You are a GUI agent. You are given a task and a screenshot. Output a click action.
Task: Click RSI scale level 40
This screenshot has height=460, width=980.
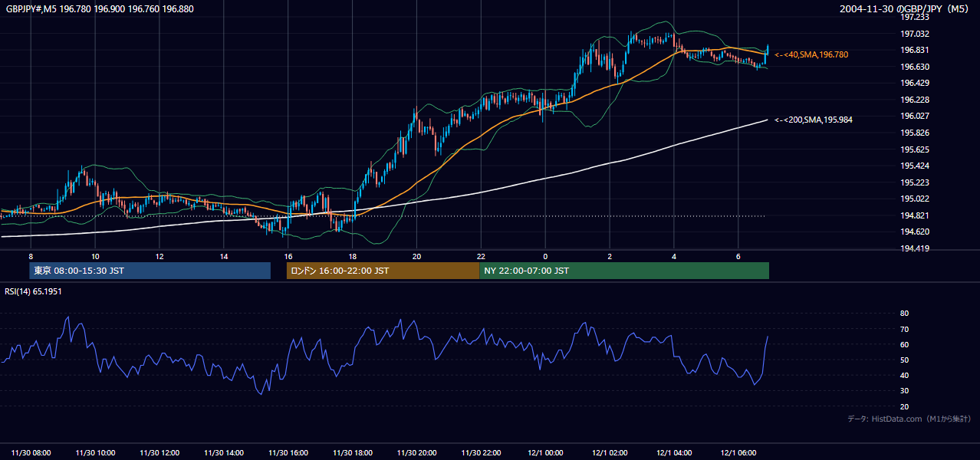904,375
